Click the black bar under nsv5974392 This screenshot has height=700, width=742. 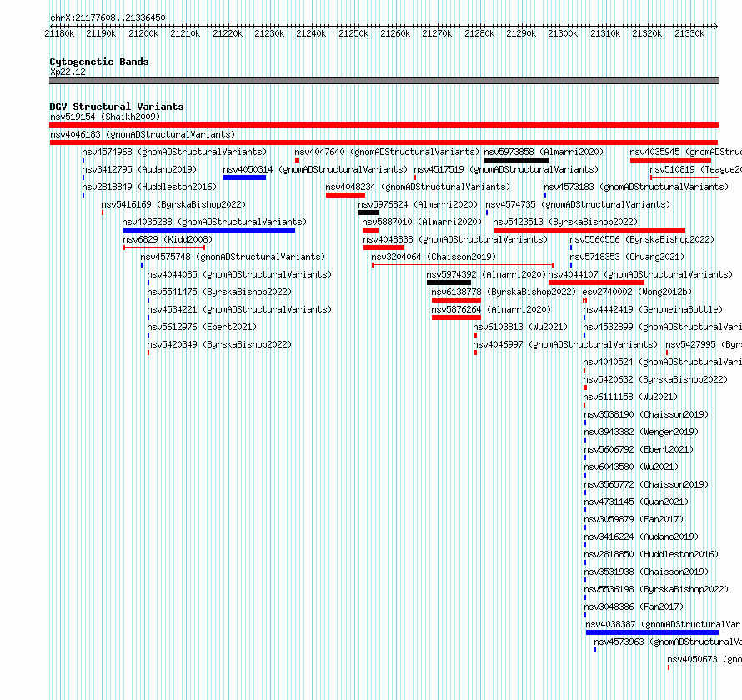coord(449,282)
